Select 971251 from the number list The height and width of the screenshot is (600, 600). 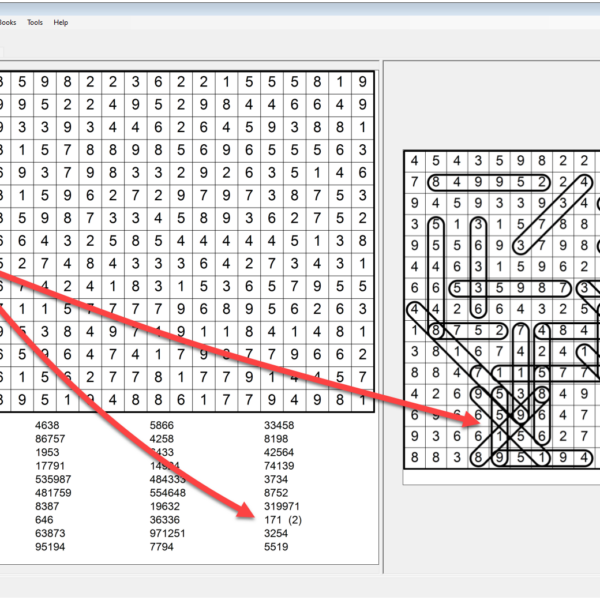(x=167, y=534)
